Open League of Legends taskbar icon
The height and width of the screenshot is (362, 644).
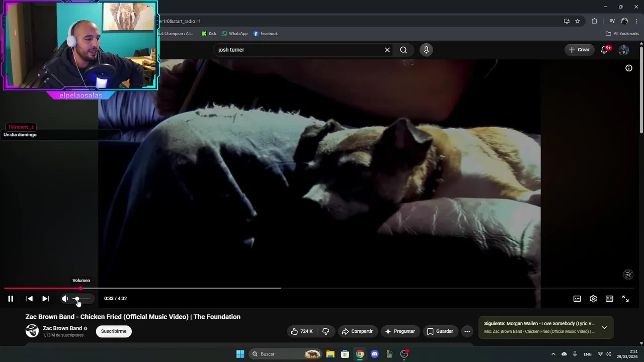click(389, 354)
